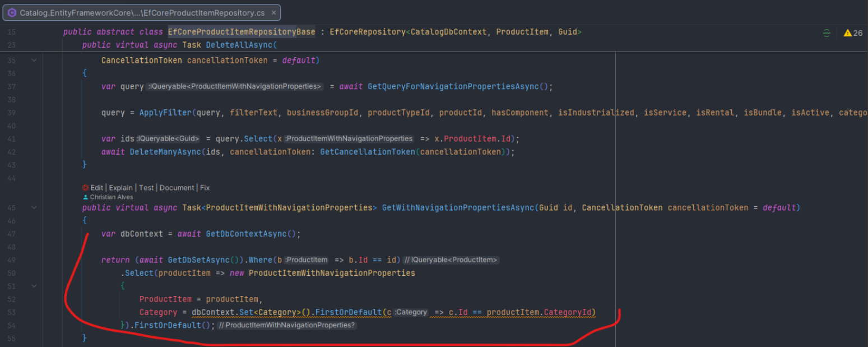Click the dbContext.Set<Category>() expression
868x347 pixels.
click(251, 312)
